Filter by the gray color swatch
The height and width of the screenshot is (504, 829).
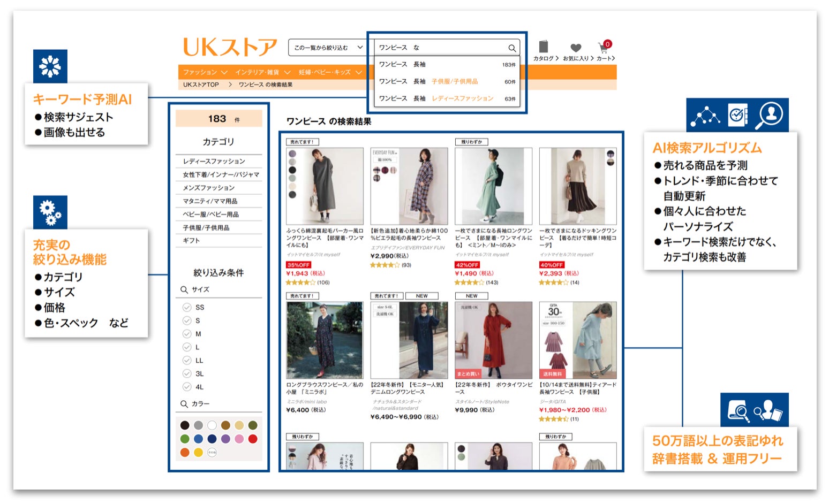199,425
